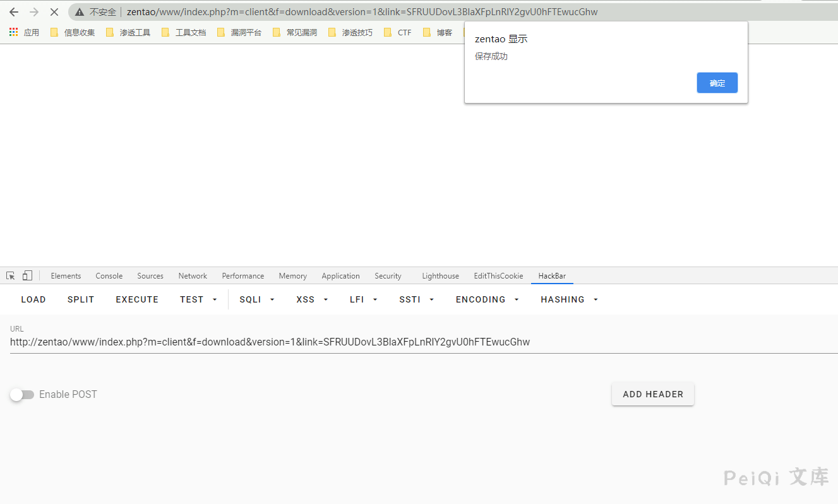The height and width of the screenshot is (504, 838).
Task: Activate the DevTools inspect element icon
Action: (11, 276)
